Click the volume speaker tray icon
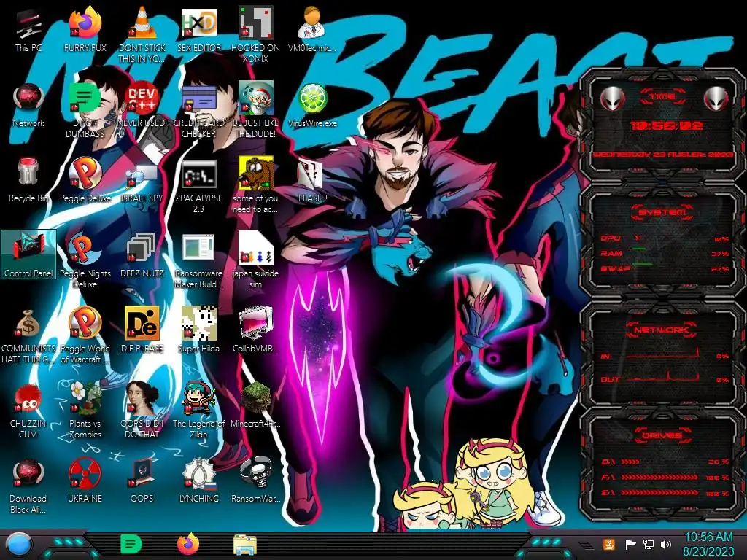This screenshot has height=560, width=747. [666, 544]
